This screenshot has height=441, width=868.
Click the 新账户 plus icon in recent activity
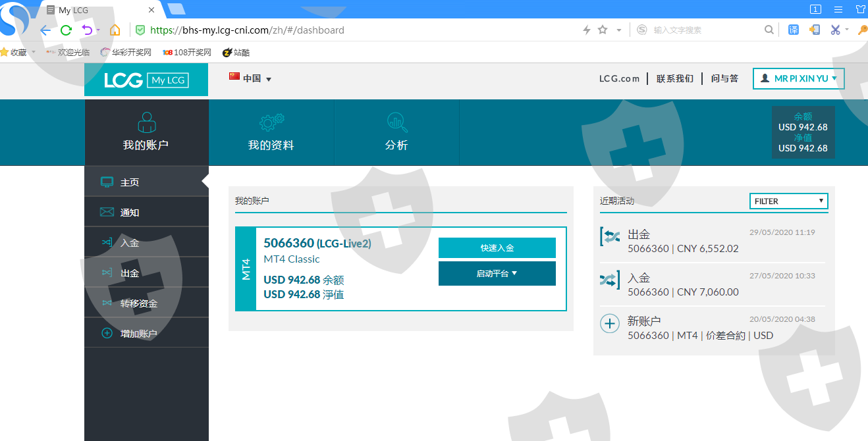pyautogui.click(x=610, y=323)
